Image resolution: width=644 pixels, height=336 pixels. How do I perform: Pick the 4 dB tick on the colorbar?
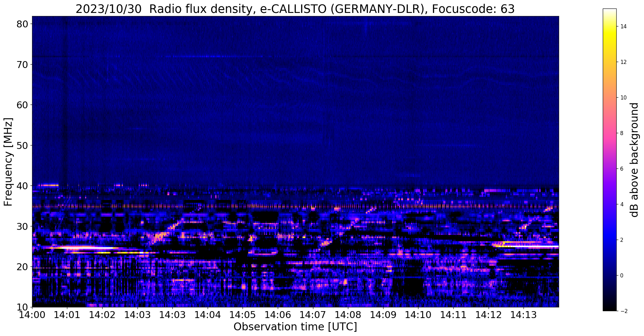(621, 204)
